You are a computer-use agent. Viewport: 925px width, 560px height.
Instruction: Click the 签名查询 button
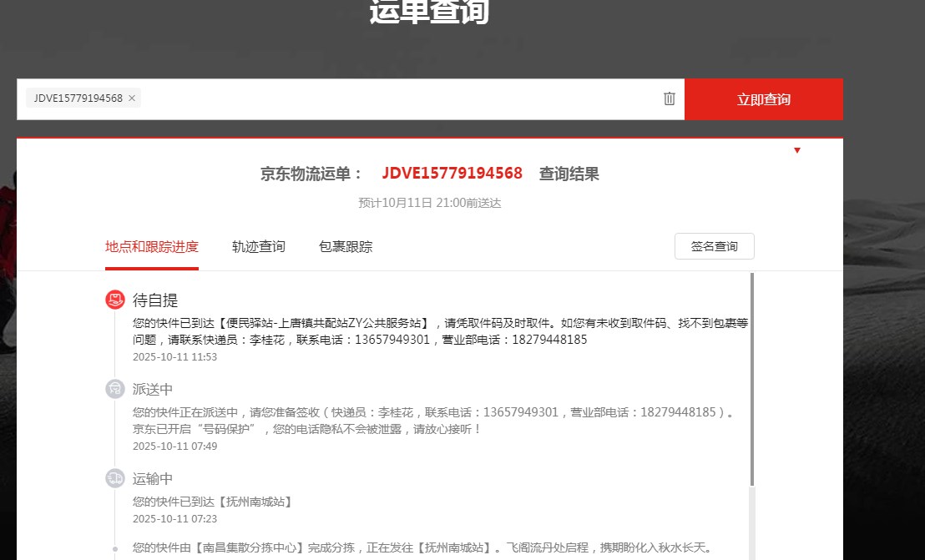click(714, 247)
